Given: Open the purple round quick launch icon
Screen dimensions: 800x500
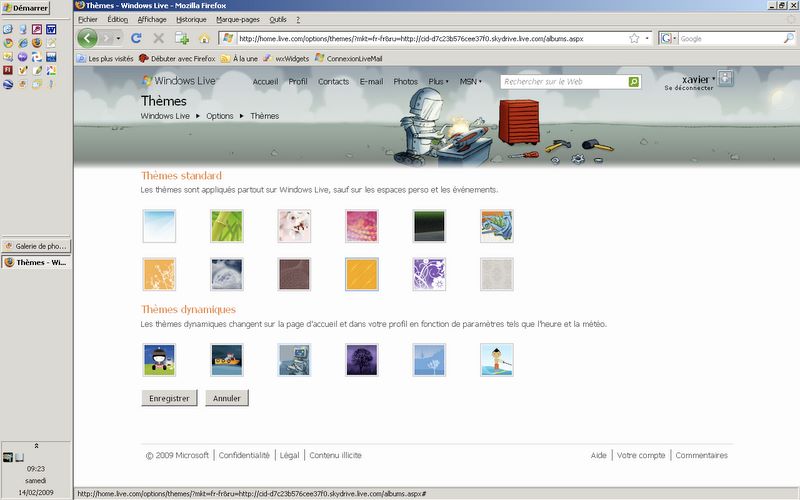Looking at the screenshot, I should [x=22, y=57].
